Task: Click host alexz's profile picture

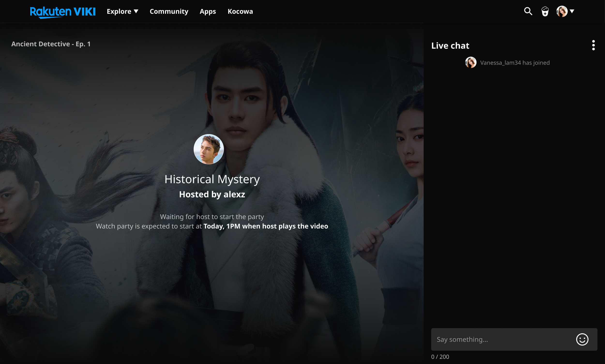Action: (209, 149)
